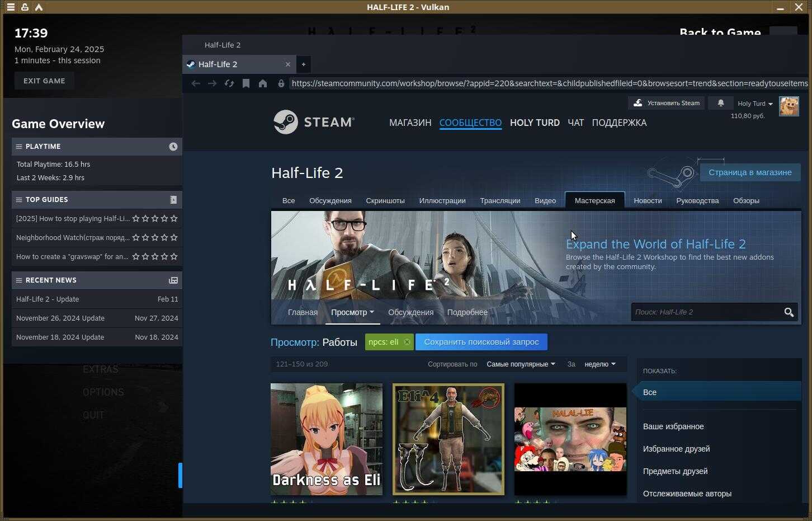Image resolution: width=812 pixels, height=521 pixels.
Task: Go forward in the overlay browser
Action: tap(212, 83)
